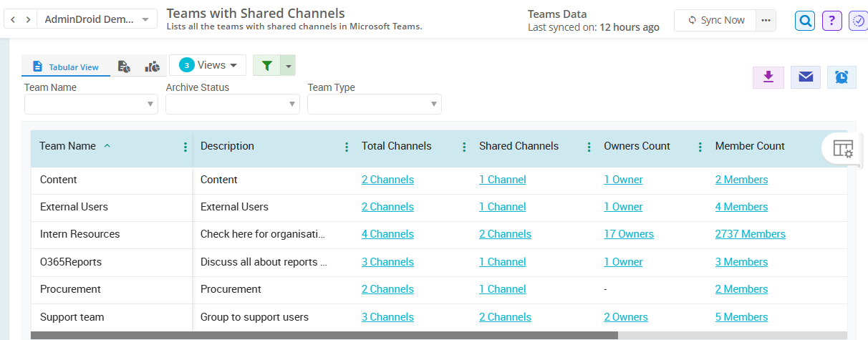This screenshot has height=340, width=868.
Task: Open Support team's 5 Members link
Action: tap(741, 317)
